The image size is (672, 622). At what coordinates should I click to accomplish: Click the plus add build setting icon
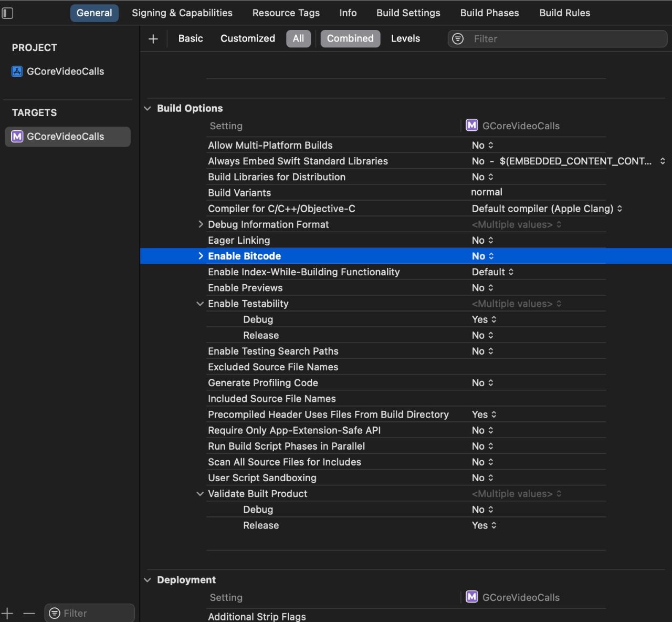point(153,39)
